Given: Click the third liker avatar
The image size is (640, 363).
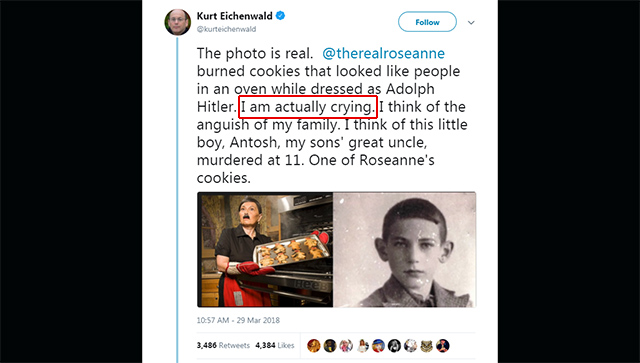Looking at the screenshot, I should tap(346, 346).
